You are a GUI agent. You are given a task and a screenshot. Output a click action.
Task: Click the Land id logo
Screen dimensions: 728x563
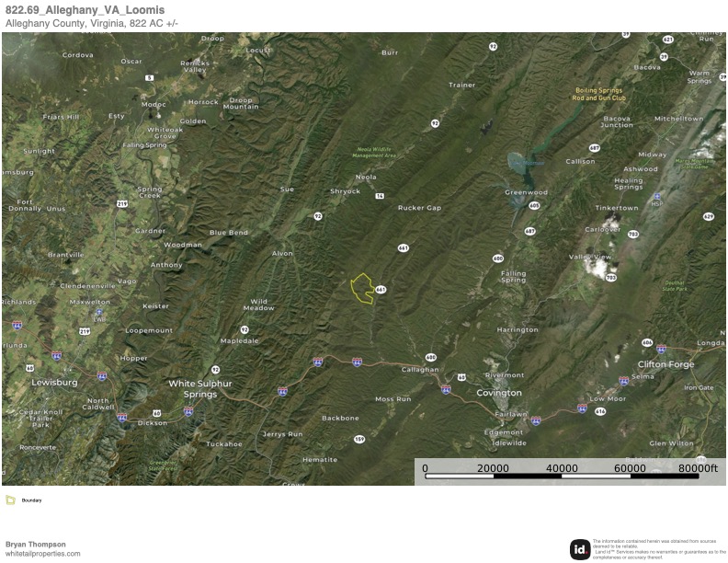580,549
